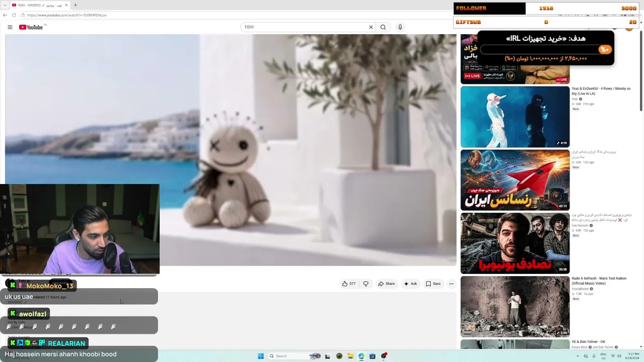Screen dimensions: 644x362
Task: Go to the YouTube home logo
Action: (x=31, y=27)
